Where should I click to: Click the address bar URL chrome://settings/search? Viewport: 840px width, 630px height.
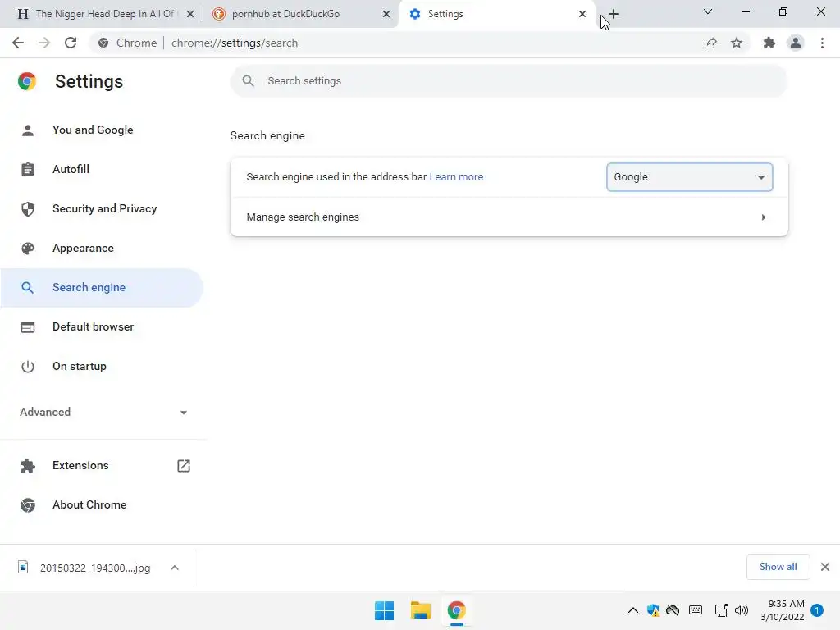click(235, 43)
